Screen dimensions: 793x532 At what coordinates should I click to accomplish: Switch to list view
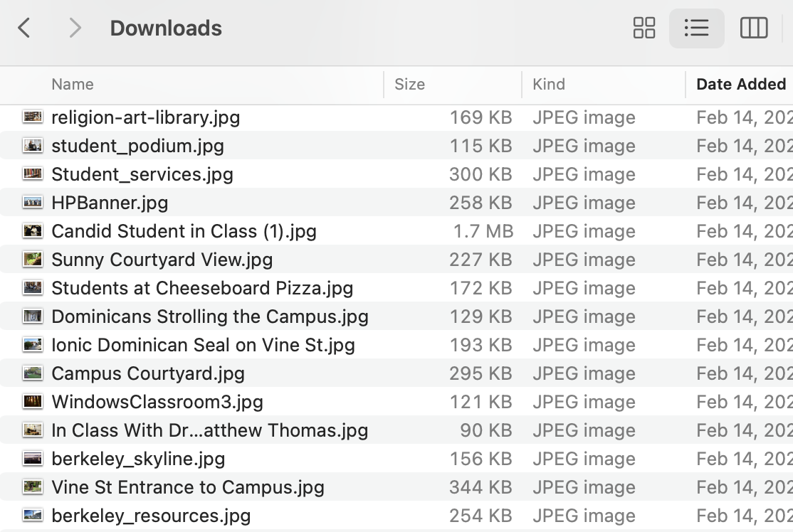pos(696,28)
